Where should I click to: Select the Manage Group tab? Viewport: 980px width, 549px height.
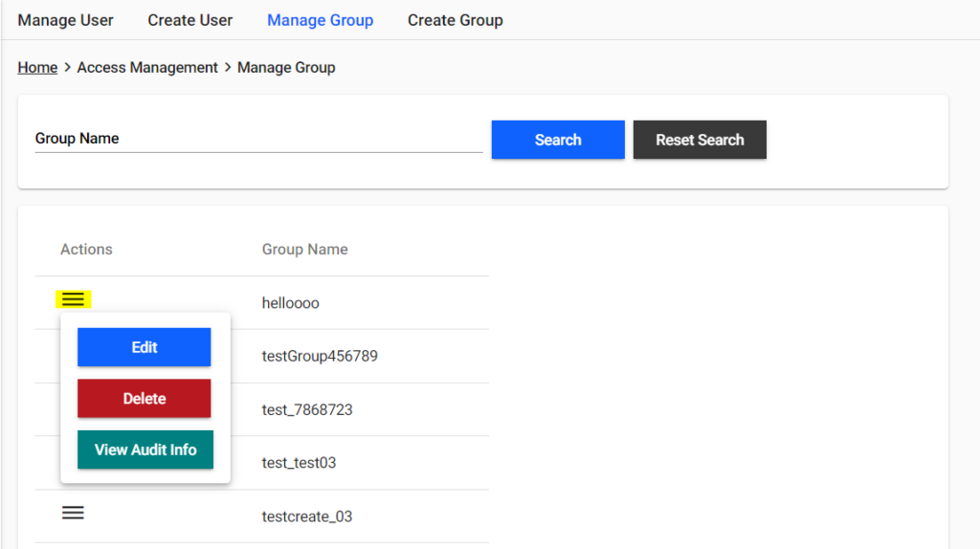320,20
